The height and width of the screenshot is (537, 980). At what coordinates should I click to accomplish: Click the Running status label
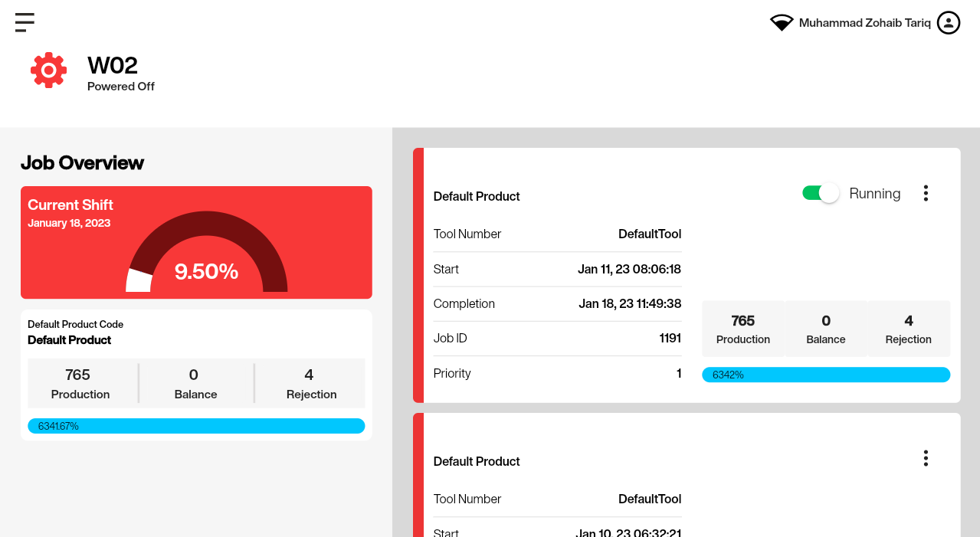(875, 194)
